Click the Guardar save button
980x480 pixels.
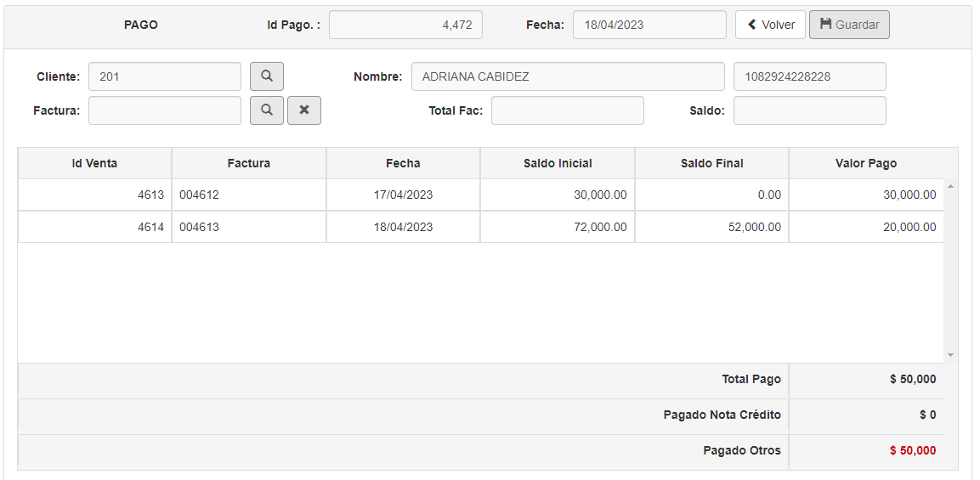pyautogui.click(x=848, y=25)
